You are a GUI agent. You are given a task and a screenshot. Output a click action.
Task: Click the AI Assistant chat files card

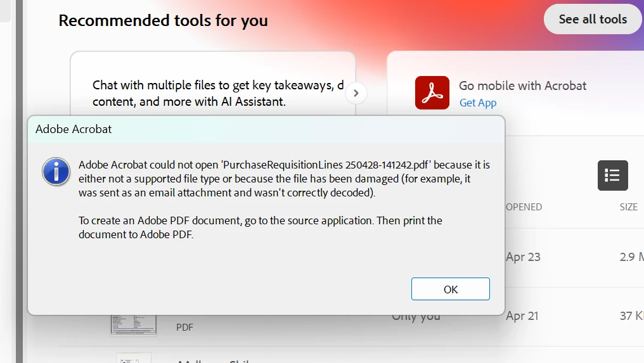[213, 84]
